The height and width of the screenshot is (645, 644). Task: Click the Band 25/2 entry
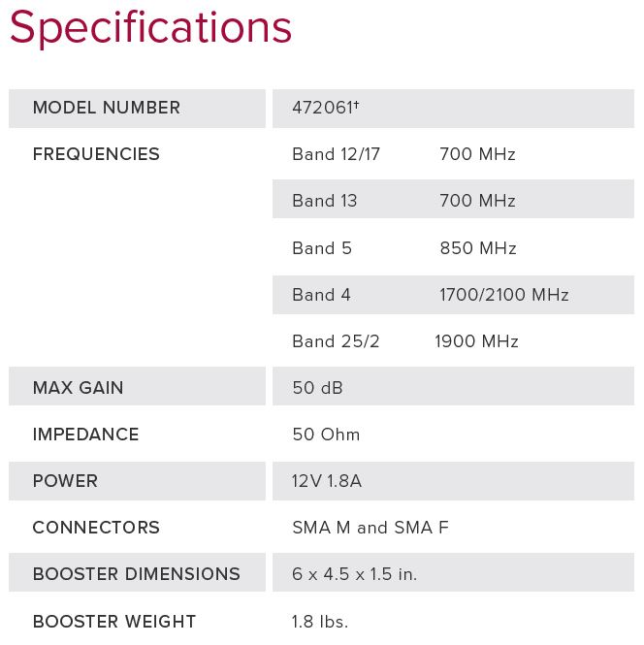336,341
